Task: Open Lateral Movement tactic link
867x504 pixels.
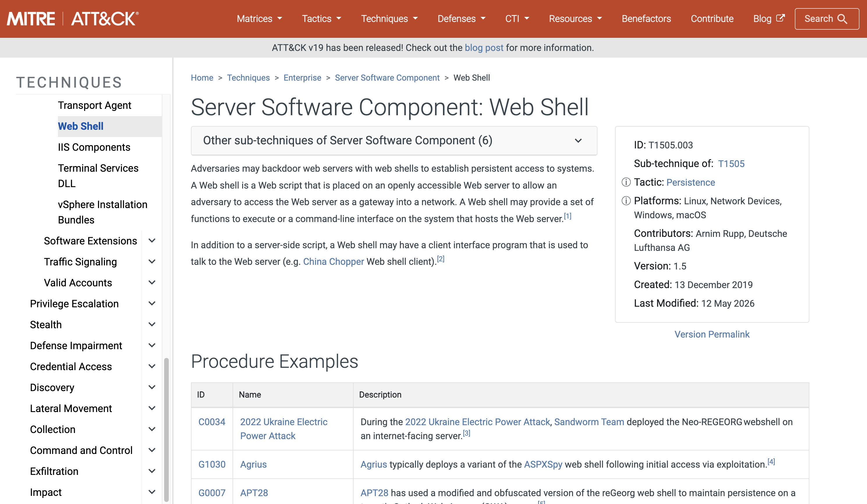Action: [71, 408]
